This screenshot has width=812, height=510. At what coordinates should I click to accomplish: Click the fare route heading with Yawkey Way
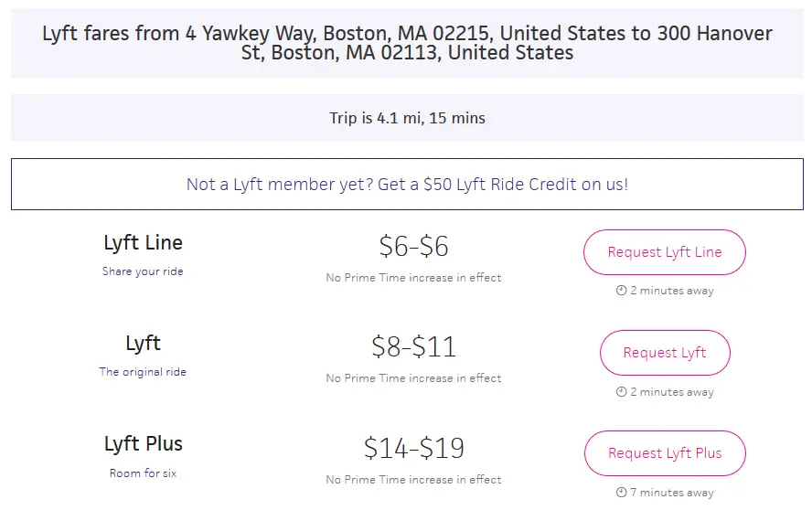(x=407, y=43)
